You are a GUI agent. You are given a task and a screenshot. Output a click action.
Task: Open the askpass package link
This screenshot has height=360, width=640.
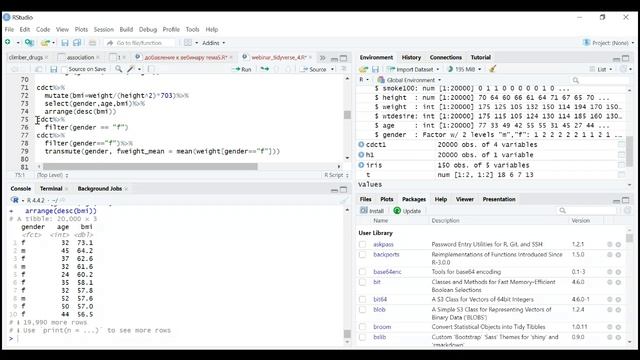click(x=383, y=244)
